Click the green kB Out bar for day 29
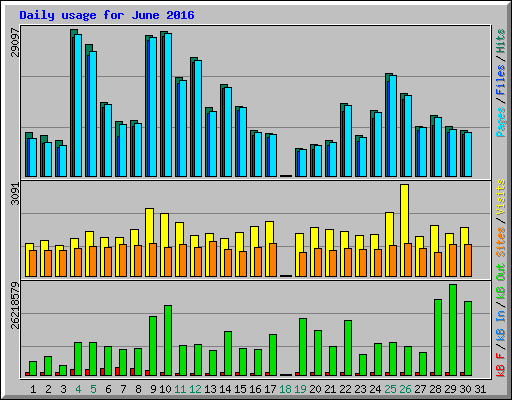 pyautogui.click(x=453, y=330)
